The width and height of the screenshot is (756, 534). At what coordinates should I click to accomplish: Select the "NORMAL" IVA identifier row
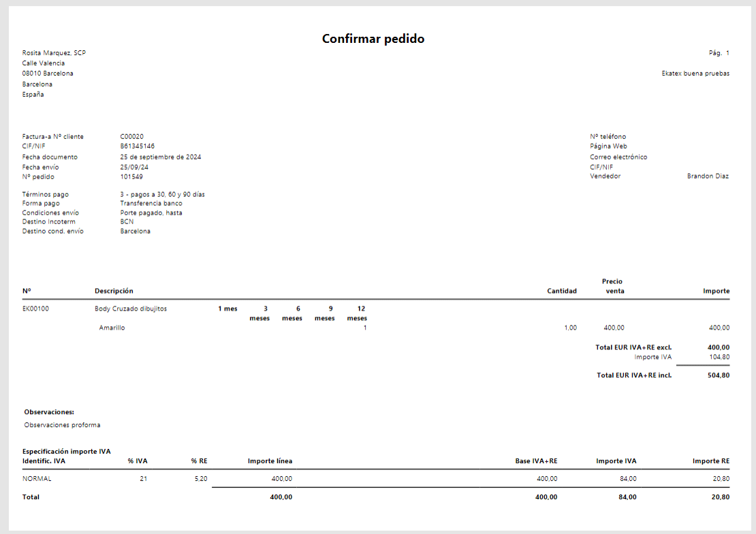click(37, 479)
